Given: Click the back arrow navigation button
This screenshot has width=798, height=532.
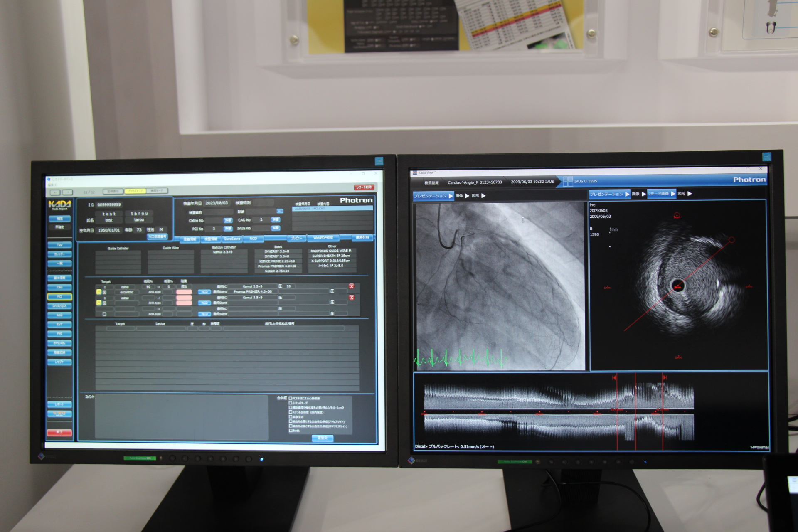Looking at the screenshot, I should [x=55, y=192].
